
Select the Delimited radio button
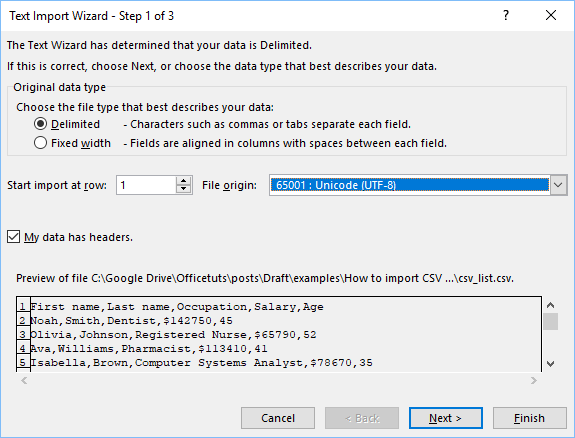point(40,124)
